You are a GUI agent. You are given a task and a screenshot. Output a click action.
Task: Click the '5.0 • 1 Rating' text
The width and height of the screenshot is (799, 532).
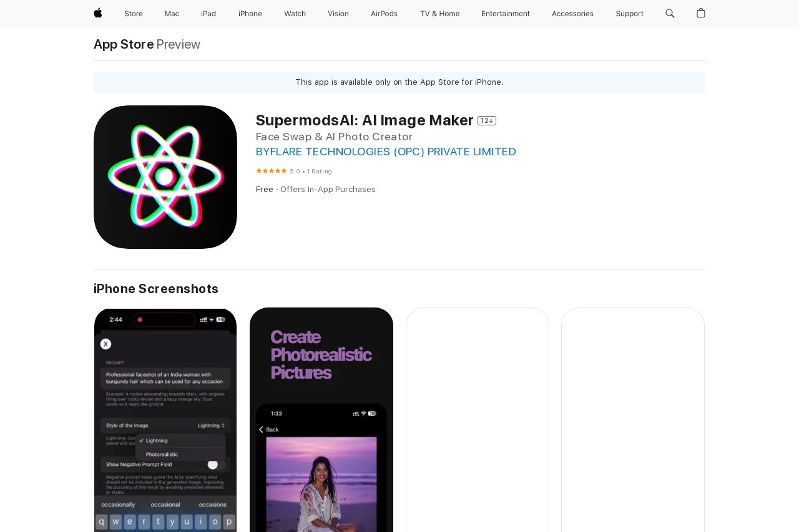pos(311,172)
